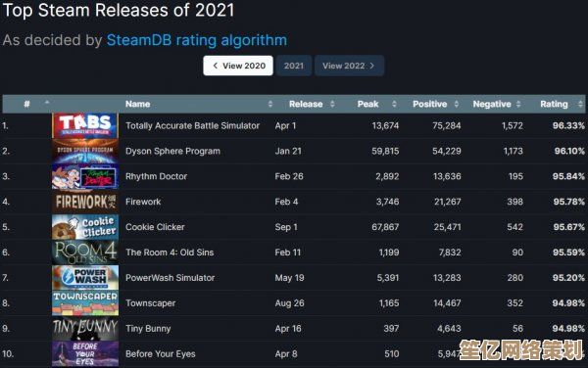Click the Rhythm Doctor game artwork

[85, 176]
